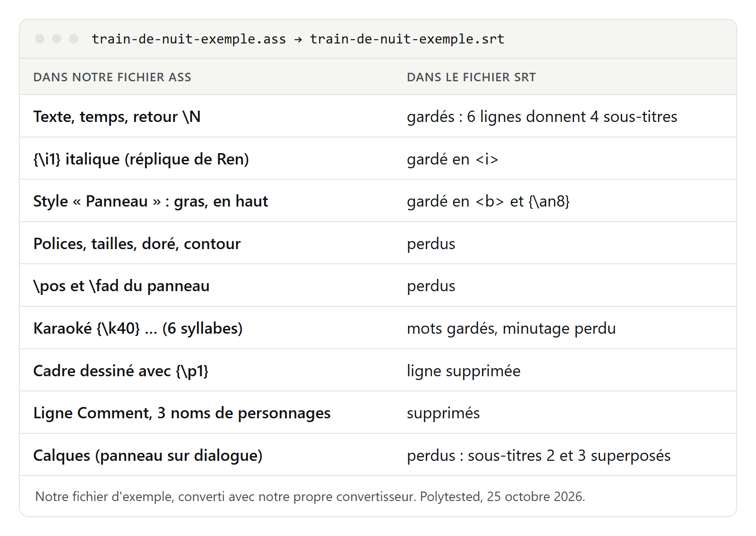The width and height of the screenshot is (756, 536).
Task: Click the "Texte, temps, retour \N" cell
Action: point(117,116)
